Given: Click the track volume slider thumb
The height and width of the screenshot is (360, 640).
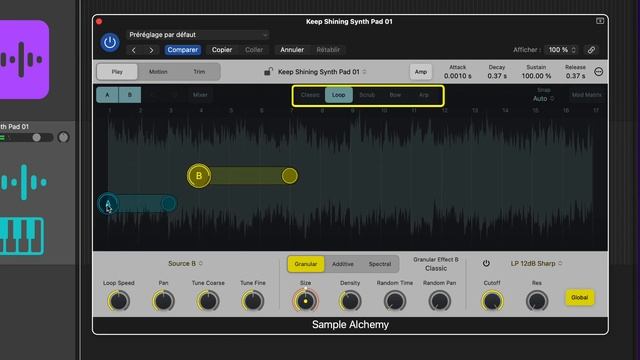Looking at the screenshot, I should (x=37, y=138).
